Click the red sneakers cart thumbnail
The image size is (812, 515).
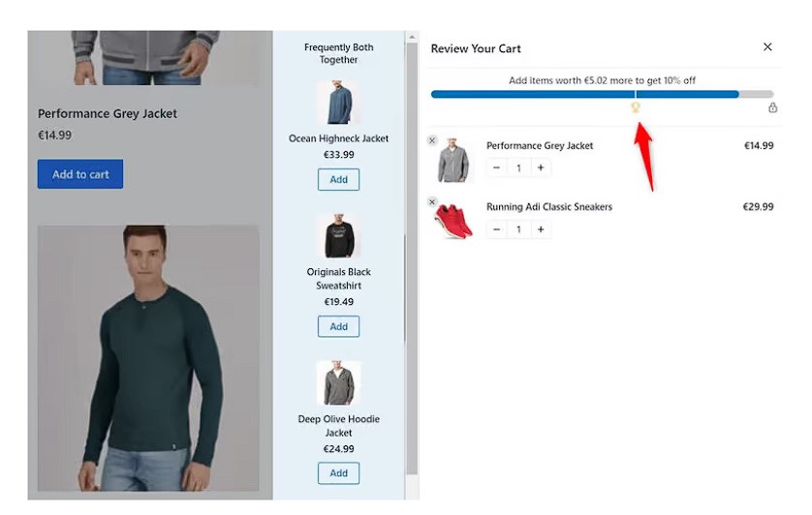[454, 221]
